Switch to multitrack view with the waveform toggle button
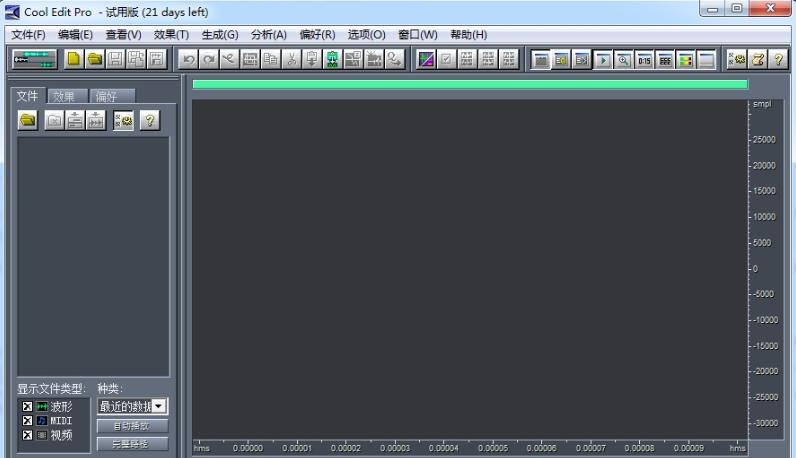Image resolution: width=796 pixels, height=458 pixels. point(35,59)
